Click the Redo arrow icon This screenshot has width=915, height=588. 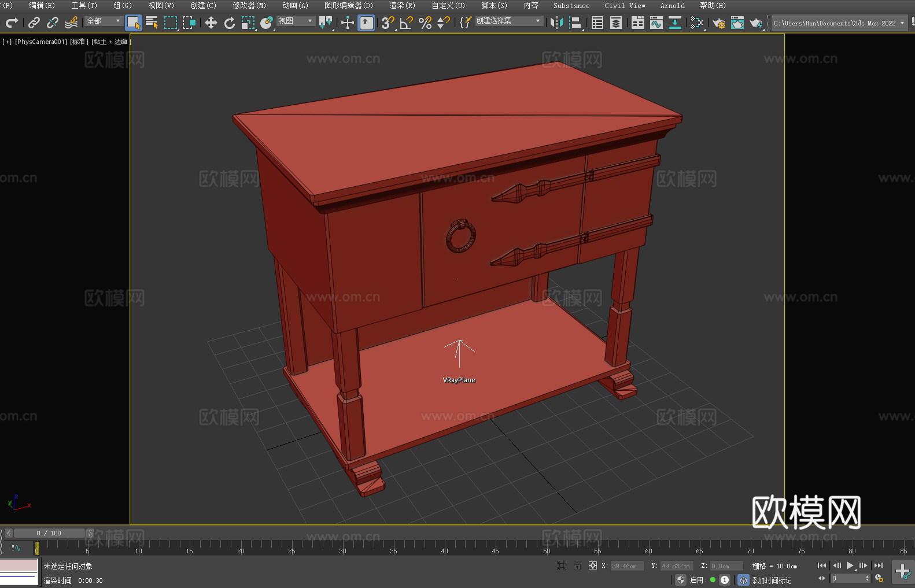[x=12, y=23]
